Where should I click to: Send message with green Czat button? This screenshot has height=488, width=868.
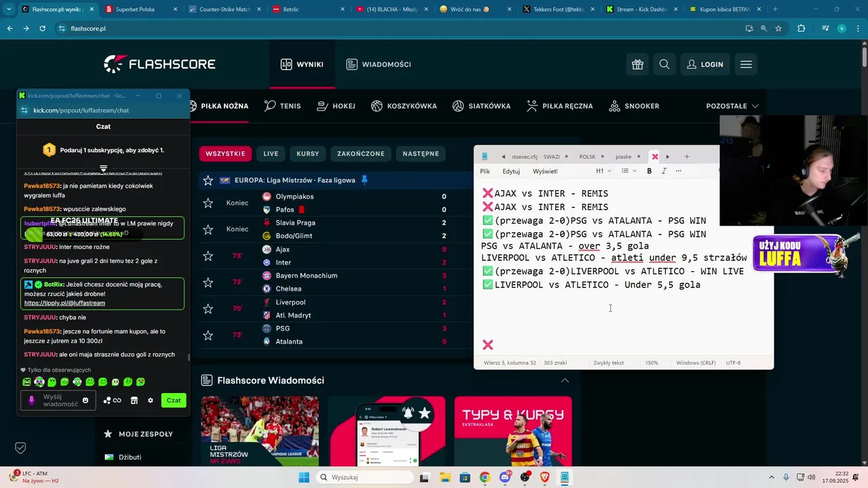174,401
